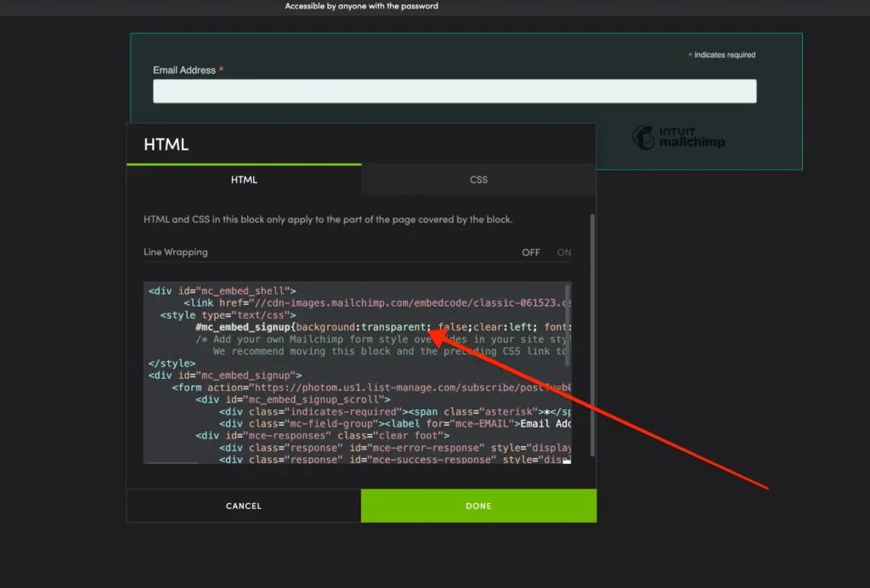This screenshot has width=870, height=588.
Task: Click the code editor vertical scrollbar
Action: point(568,323)
